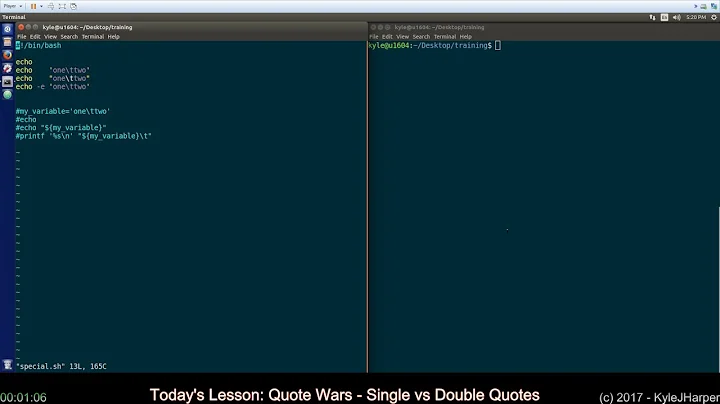Open Search menu in right terminal window
This screenshot has width=720, height=404.
tap(421, 37)
